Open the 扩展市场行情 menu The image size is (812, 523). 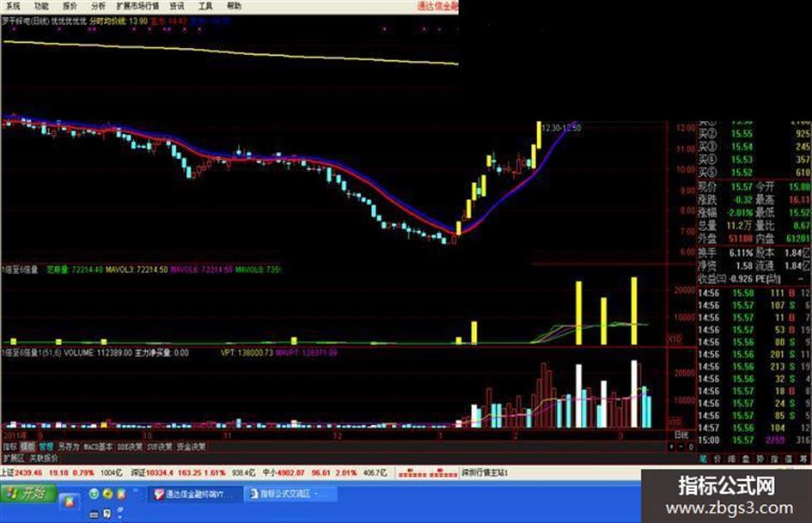tap(137, 6)
